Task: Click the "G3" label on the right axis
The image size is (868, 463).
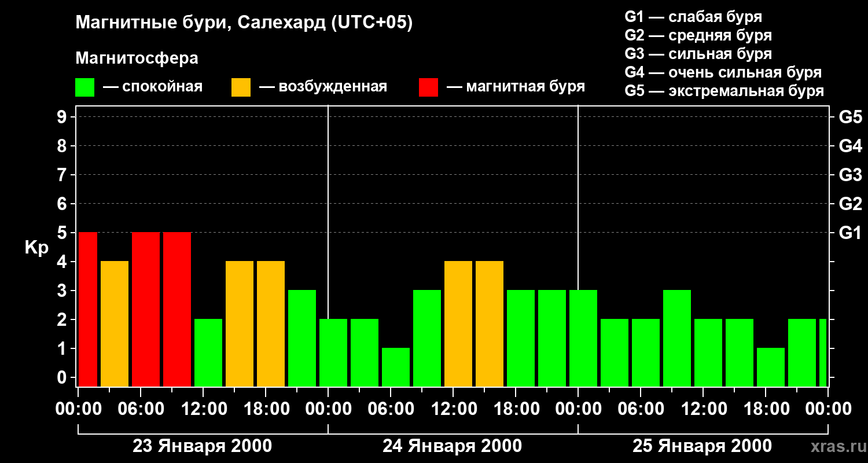Action: (850, 175)
